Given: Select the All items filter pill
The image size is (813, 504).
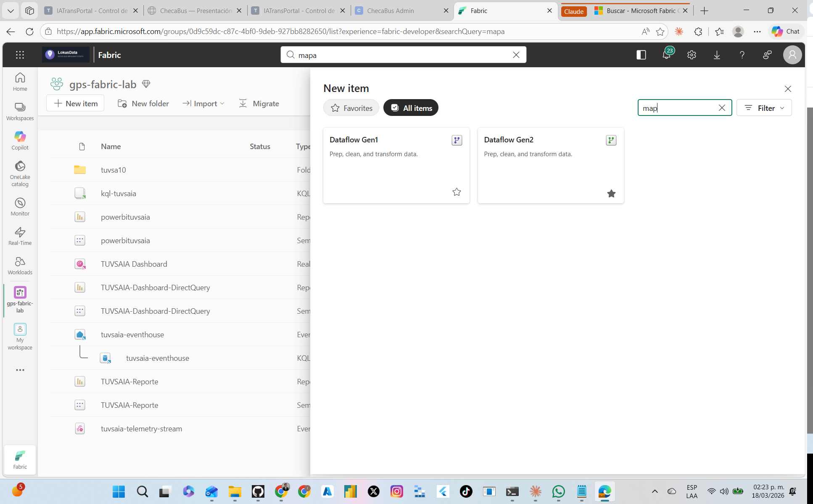Looking at the screenshot, I should point(411,108).
